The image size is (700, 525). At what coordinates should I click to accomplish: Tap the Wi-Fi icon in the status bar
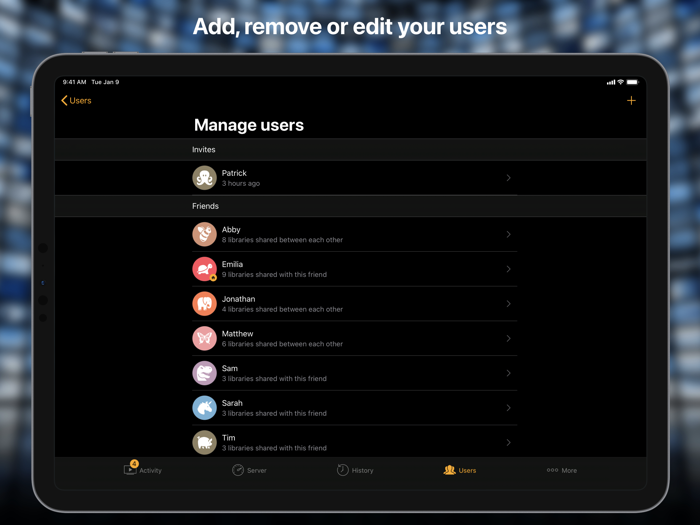coord(621,82)
